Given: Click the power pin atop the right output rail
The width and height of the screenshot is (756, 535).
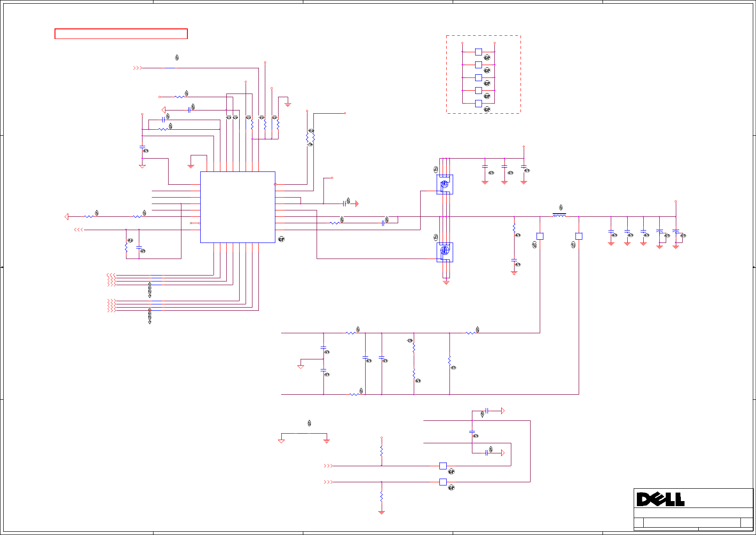Looking at the screenshot, I should click(x=675, y=201).
